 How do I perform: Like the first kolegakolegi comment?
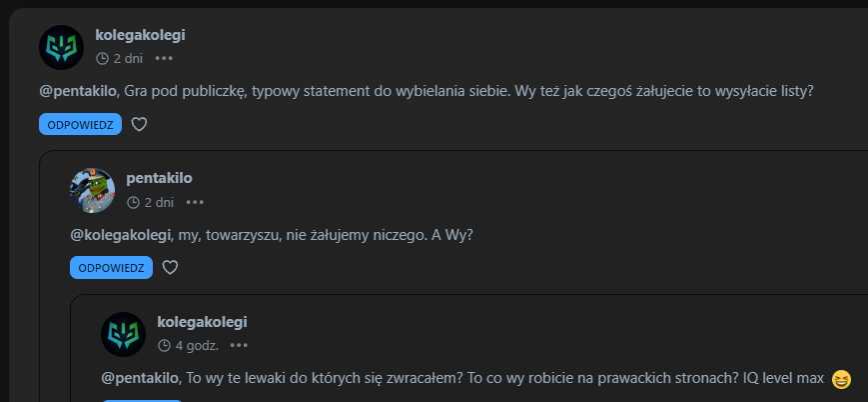tap(139, 124)
